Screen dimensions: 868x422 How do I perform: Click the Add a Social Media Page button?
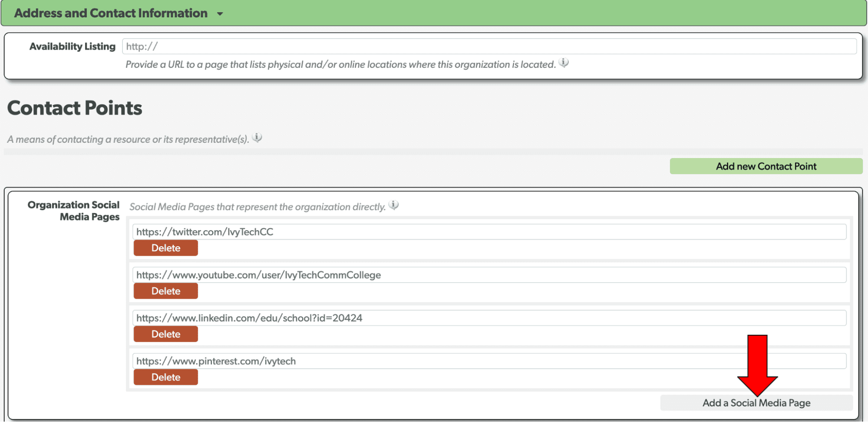(756, 402)
